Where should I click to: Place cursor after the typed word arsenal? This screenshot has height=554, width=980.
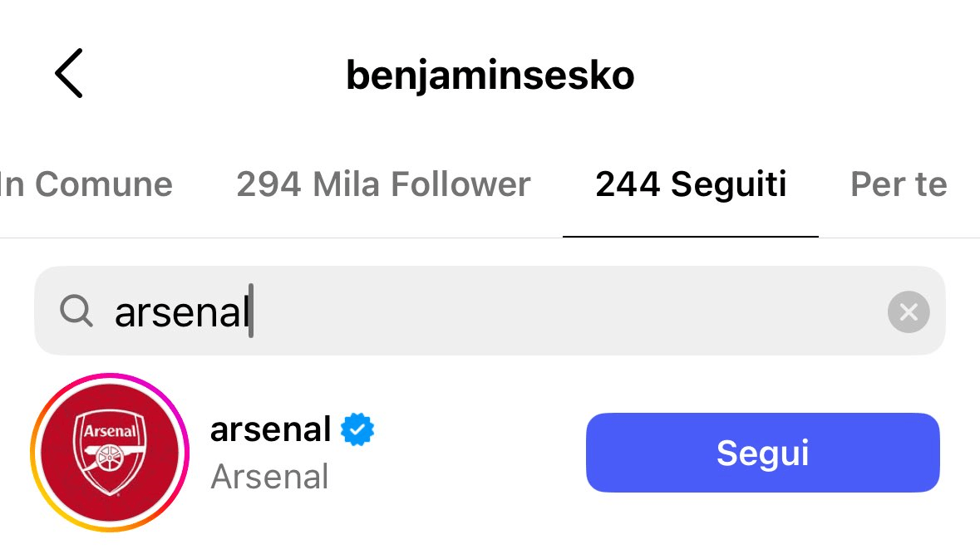[x=252, y=312]
